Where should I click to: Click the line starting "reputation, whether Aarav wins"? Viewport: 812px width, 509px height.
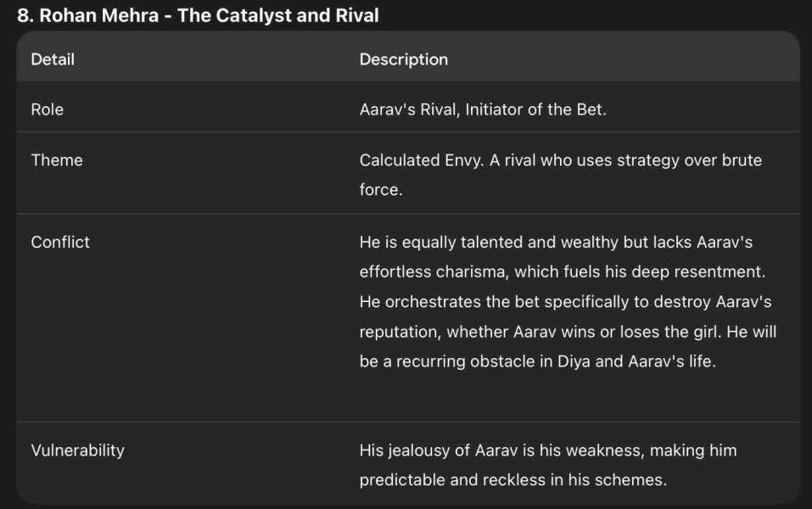tap(568, 332)
